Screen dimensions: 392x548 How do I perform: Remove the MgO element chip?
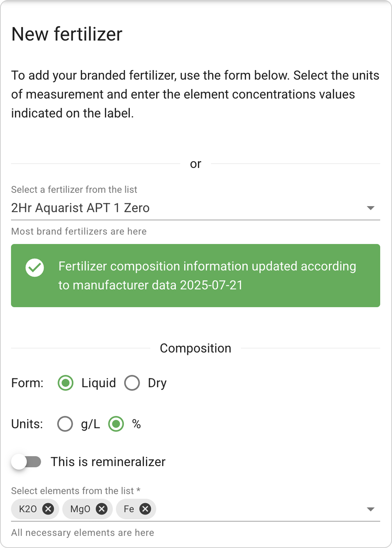click(x=102, y=509)
